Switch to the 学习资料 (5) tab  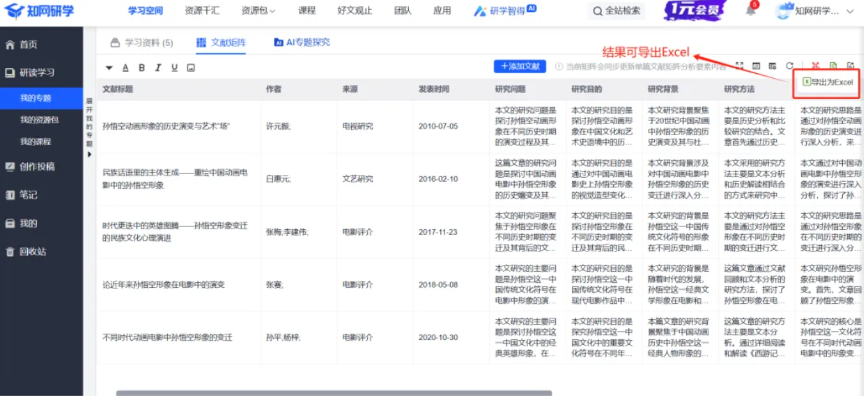tap(142, 43)
